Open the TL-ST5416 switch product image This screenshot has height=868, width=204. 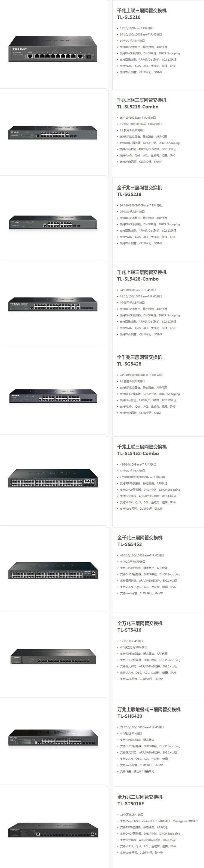[x=53, y=656]
